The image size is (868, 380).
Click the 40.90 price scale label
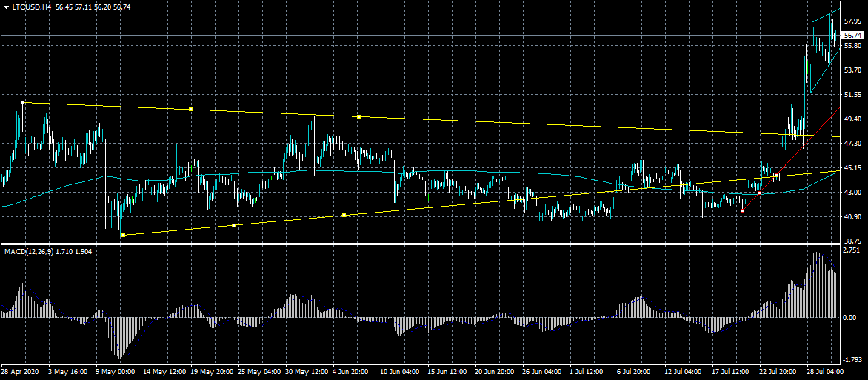pyautogui.click(x=852, y=216)
